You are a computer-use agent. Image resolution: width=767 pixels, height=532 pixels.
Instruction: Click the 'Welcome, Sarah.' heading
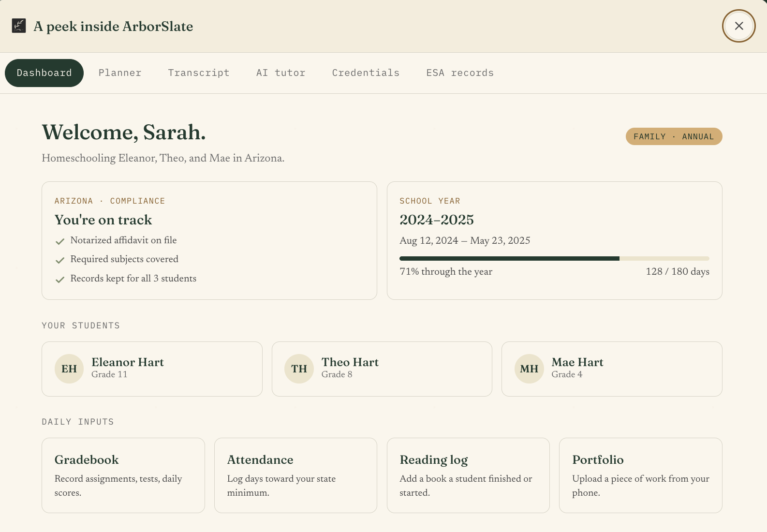pyautogui.click(x=124, y=132)
